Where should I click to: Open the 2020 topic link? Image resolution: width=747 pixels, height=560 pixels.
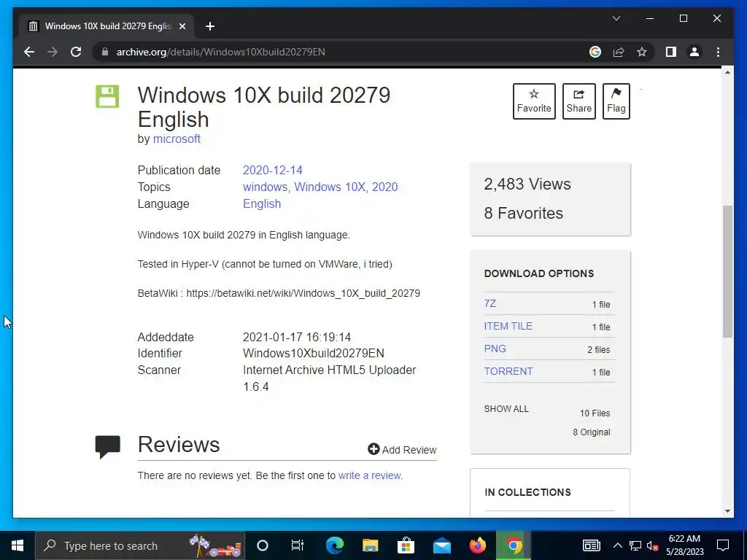pyautogui.click(x=384, y=187)
